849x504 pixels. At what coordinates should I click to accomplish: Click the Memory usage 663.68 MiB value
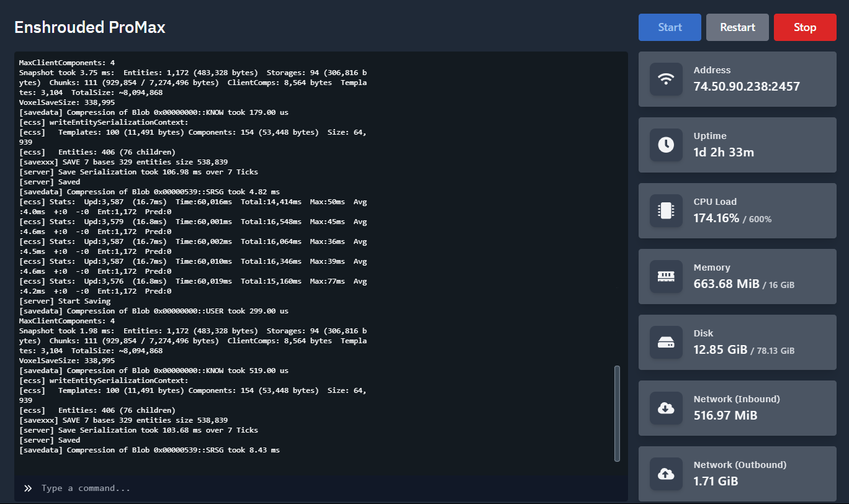726,284
